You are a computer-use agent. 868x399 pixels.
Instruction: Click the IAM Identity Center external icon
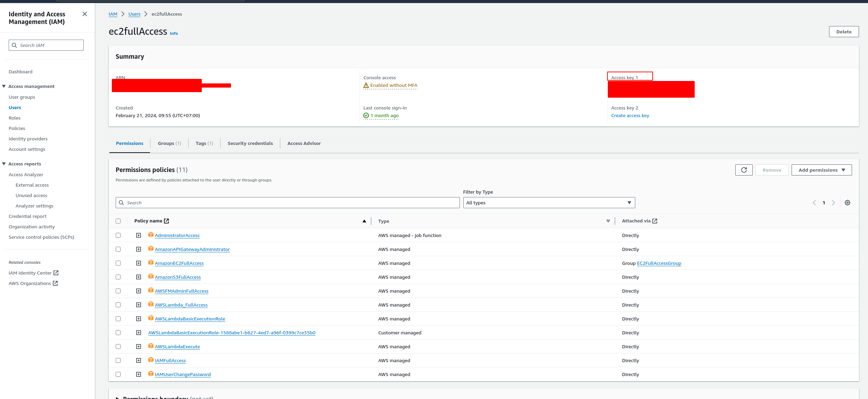(x=56, y=273)
